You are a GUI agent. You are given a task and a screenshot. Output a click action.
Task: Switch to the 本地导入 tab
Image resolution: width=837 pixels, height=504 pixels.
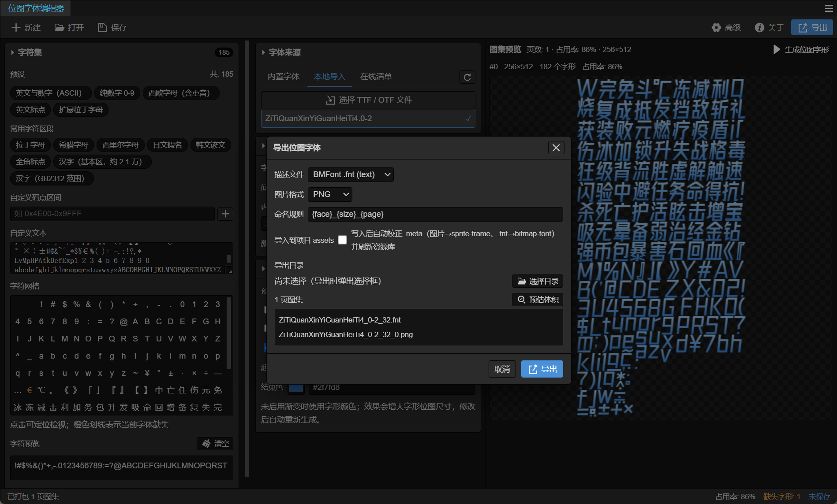329,77
